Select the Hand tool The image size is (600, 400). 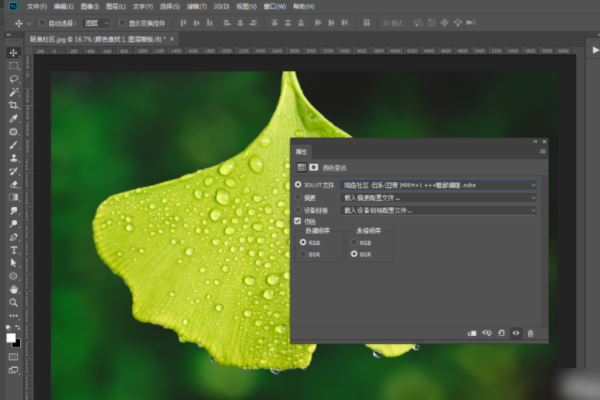[x=14, y=289]
